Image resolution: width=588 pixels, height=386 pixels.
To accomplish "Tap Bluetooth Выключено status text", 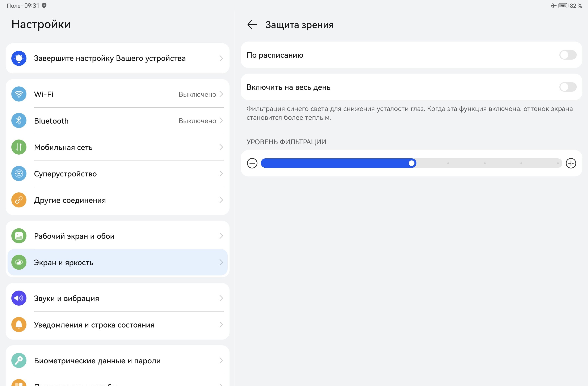I will [x=197, y=121].
